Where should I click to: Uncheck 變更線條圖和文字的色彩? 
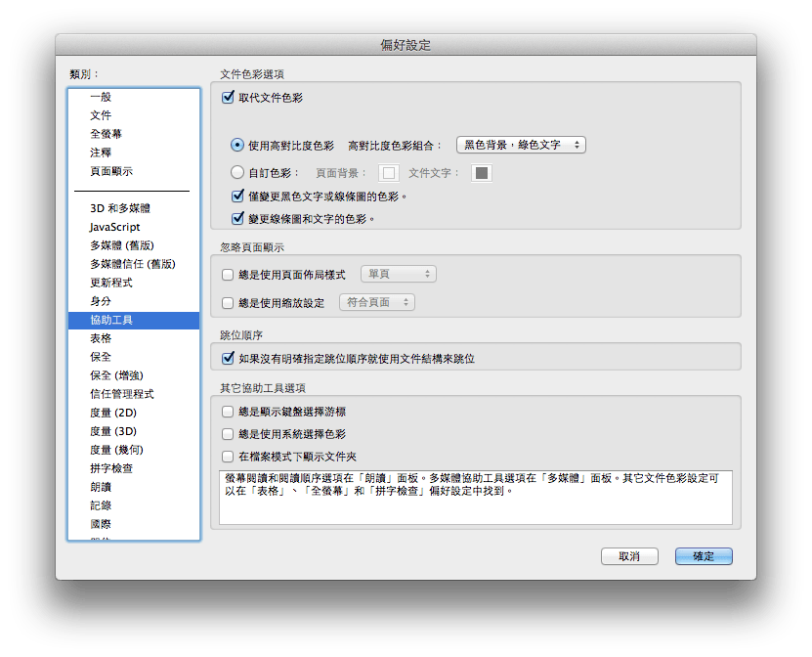235,216
